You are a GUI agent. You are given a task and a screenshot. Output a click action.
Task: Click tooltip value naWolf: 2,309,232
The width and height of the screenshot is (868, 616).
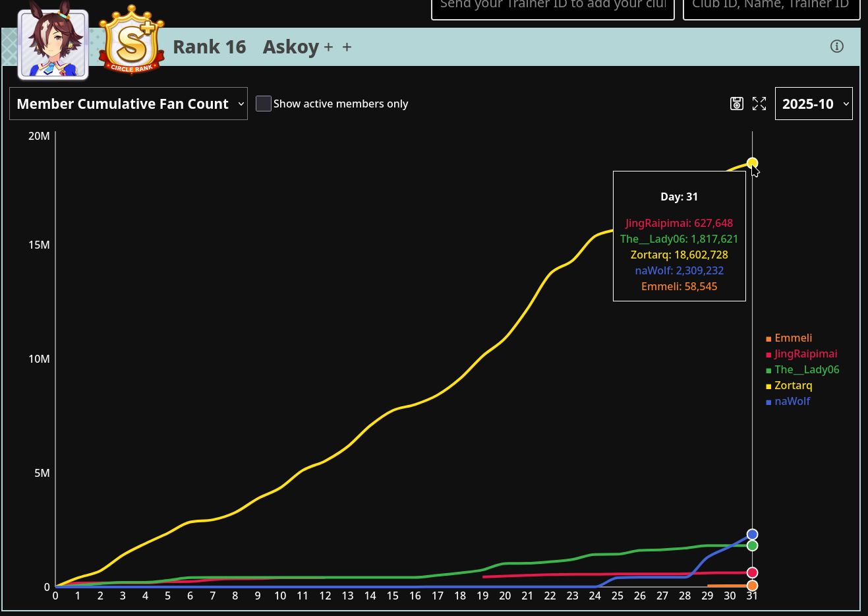click(680, 270)
